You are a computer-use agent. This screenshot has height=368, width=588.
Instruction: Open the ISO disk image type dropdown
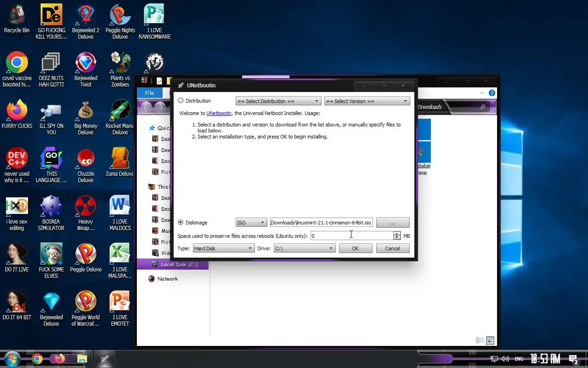pos(251,223)
